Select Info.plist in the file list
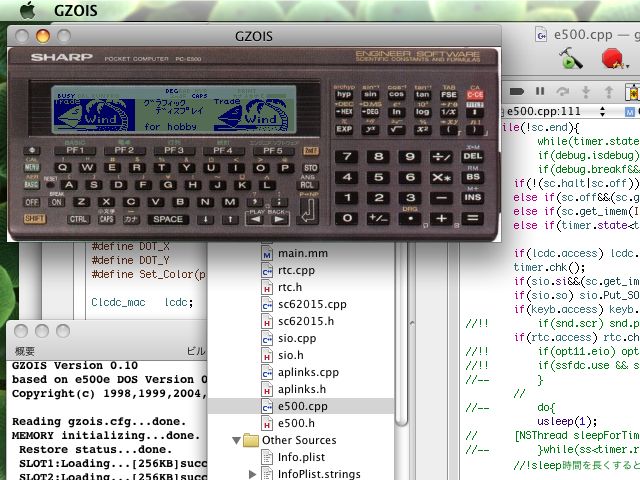 [x=301, y=457]
